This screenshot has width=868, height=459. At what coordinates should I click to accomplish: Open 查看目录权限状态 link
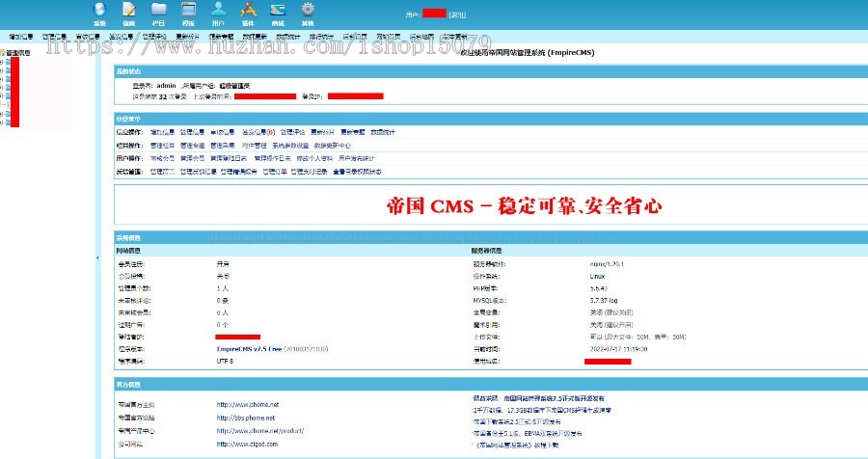[357, 172]
